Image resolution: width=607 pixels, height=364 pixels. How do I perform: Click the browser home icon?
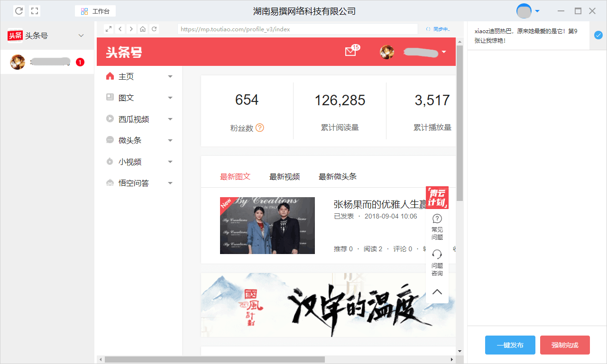tap(143, 29)
